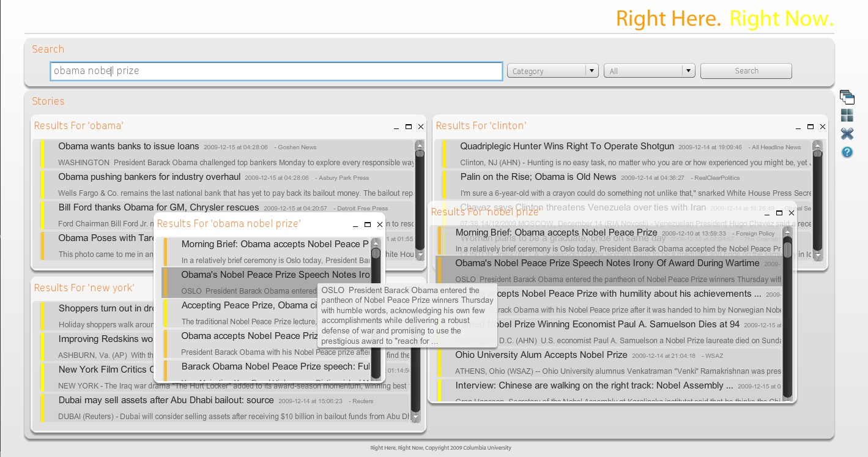Close the Results For 'nobel prize' window
The image size is (868, 457).
pyautogui.click(x=792, y=213)
